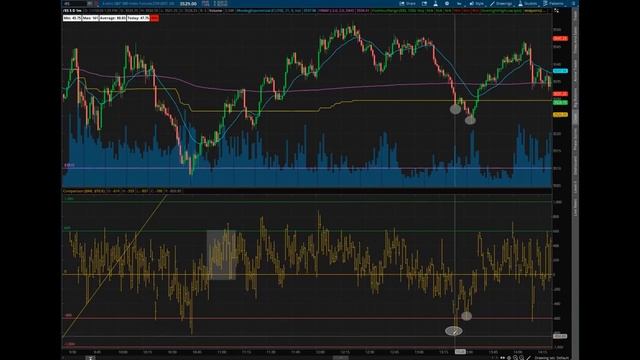Viewport: 640px width, 360px height.
Task: Select the shaded rectangle drawing on lower panel
Action: 221,255
